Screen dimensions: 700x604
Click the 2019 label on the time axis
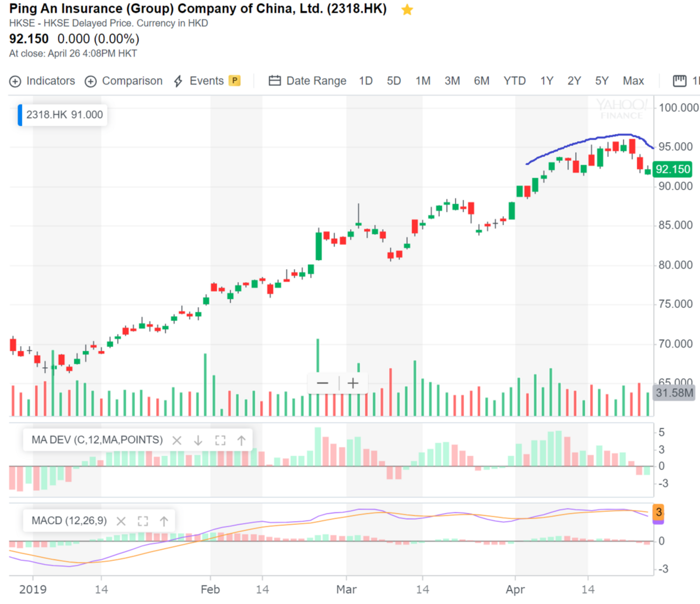(33, 589)
